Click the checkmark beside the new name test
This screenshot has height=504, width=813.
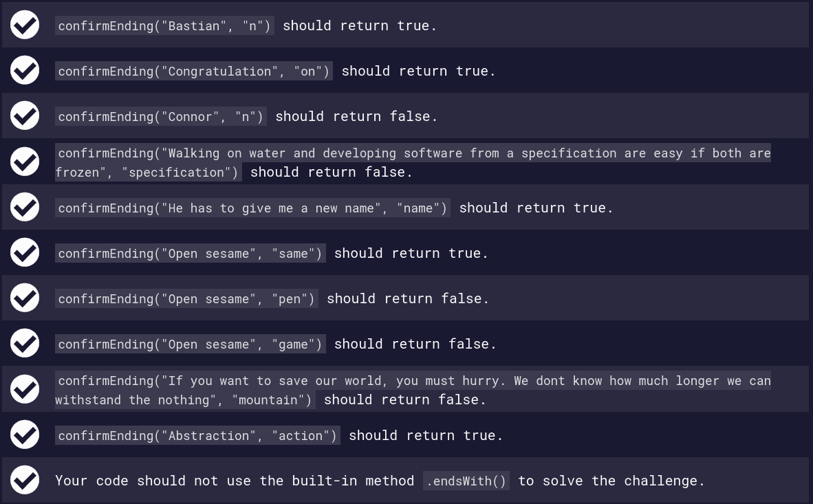point(25,207)
